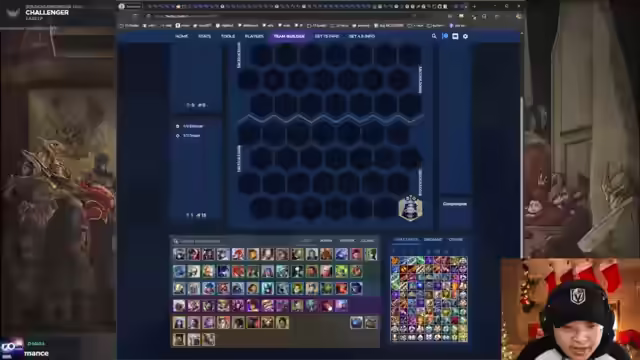Go to the PLAYERS page
Image resolution: width=640 pixels, height=360 pixels.
(x=254, y=36)
